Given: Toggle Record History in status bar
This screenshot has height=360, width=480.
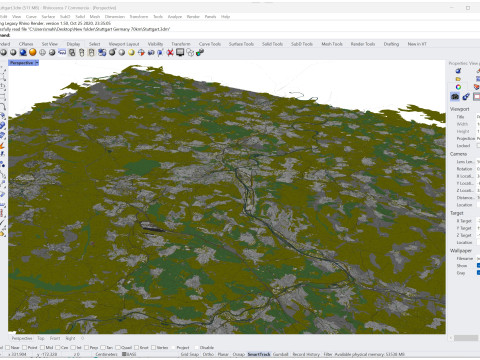Looking at the screenshot, I should (x=306, y=354).
